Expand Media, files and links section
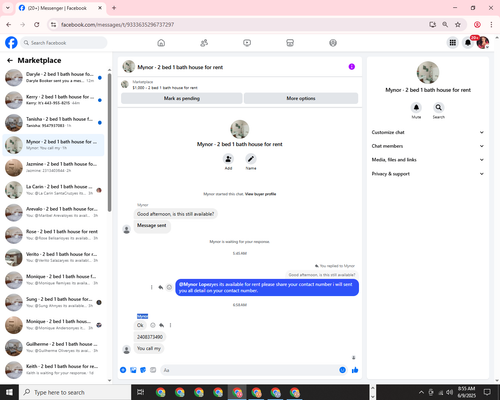 (x=428, y=160)
